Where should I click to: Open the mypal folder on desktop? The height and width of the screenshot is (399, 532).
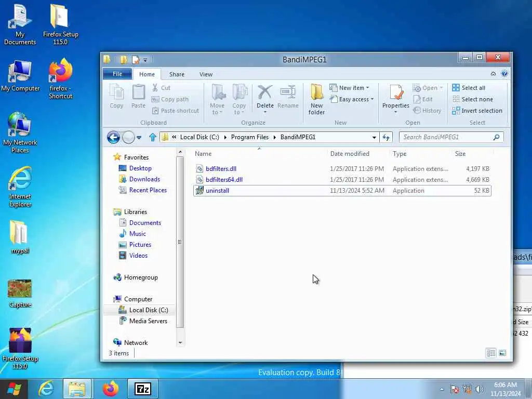20,237
